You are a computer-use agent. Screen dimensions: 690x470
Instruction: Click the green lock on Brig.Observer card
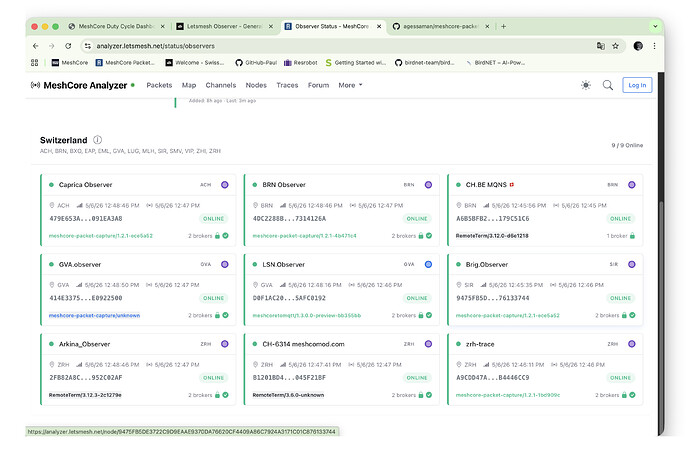click(624, 316)
